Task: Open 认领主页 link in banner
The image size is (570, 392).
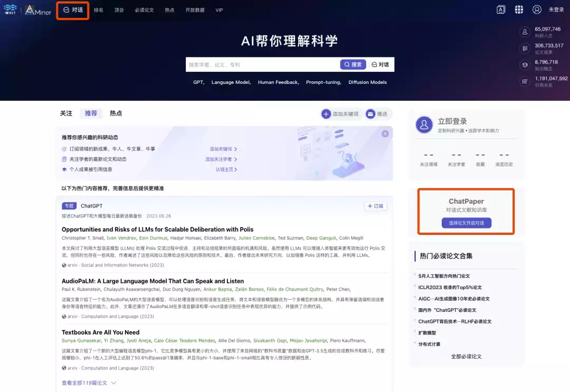Action: (x=226, y=169)
